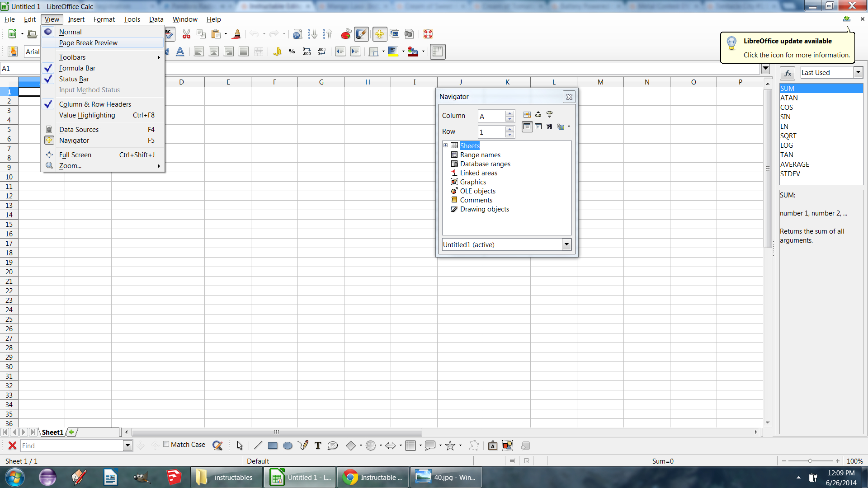Select the Rectangle drawing tool

coord(273,446)
